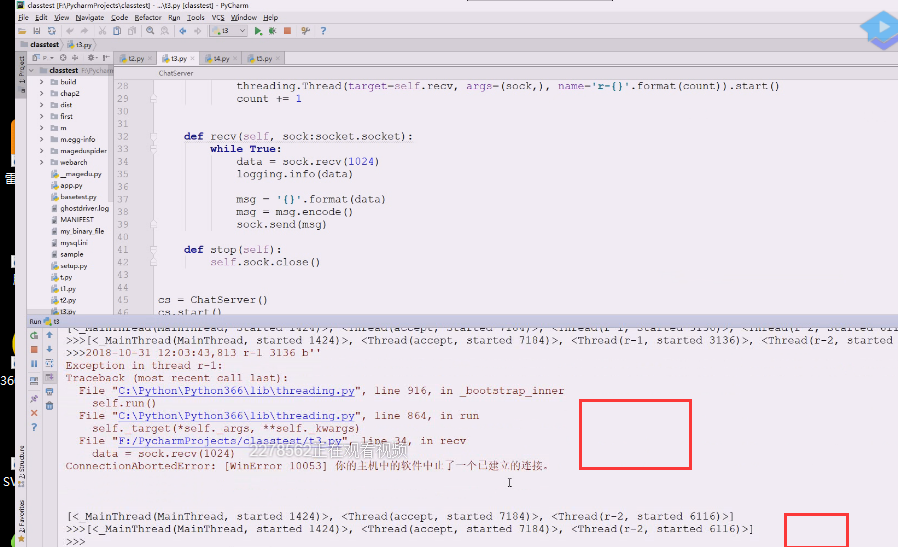Image resolution: width=898 pixels, height=547 pixels.
Task: Jump down the stack trace arrow
Action: click(x=49, y=349)
